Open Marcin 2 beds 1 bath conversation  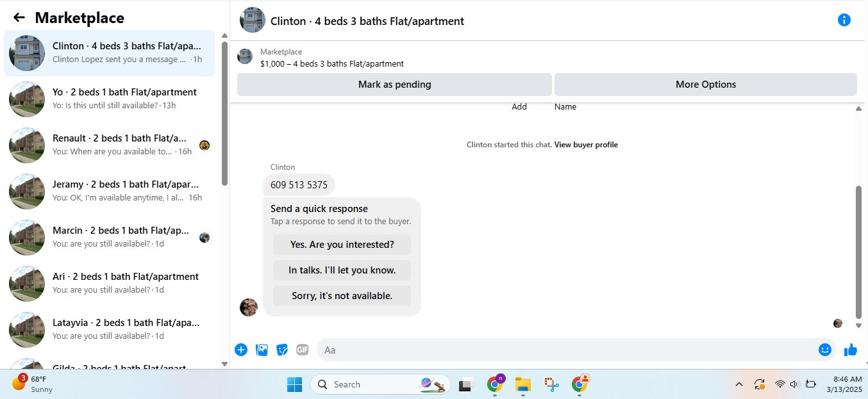click(x=109, y=238)
